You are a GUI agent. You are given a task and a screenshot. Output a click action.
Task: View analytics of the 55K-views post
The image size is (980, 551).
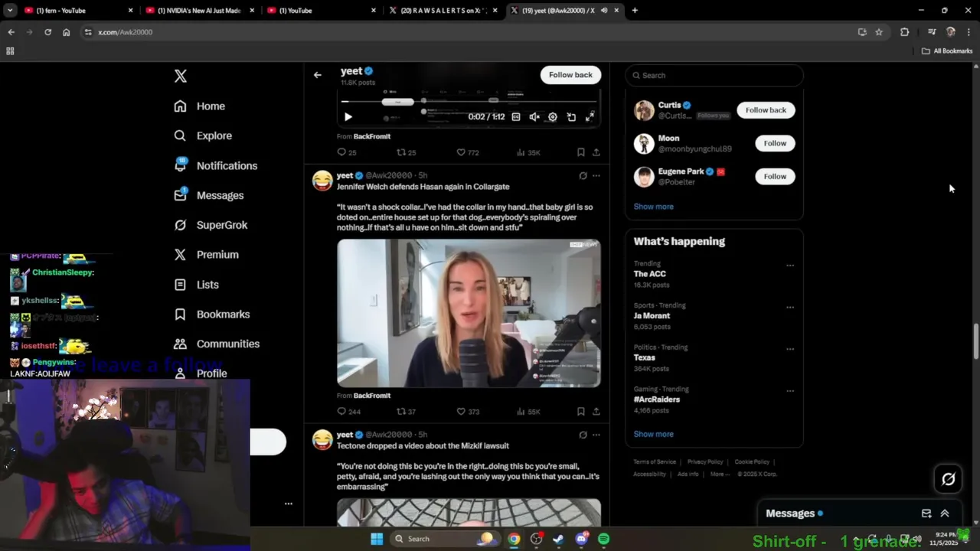[x=528, y=412]
